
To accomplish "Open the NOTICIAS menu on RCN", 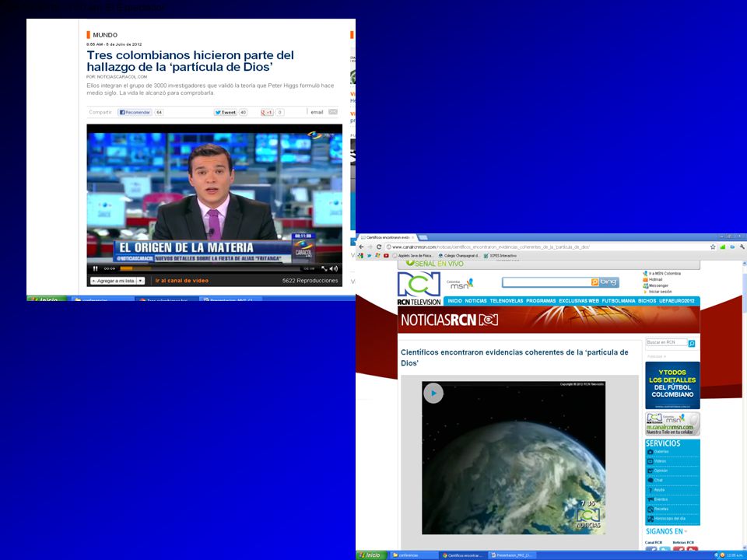I will (x=476, y=301).
